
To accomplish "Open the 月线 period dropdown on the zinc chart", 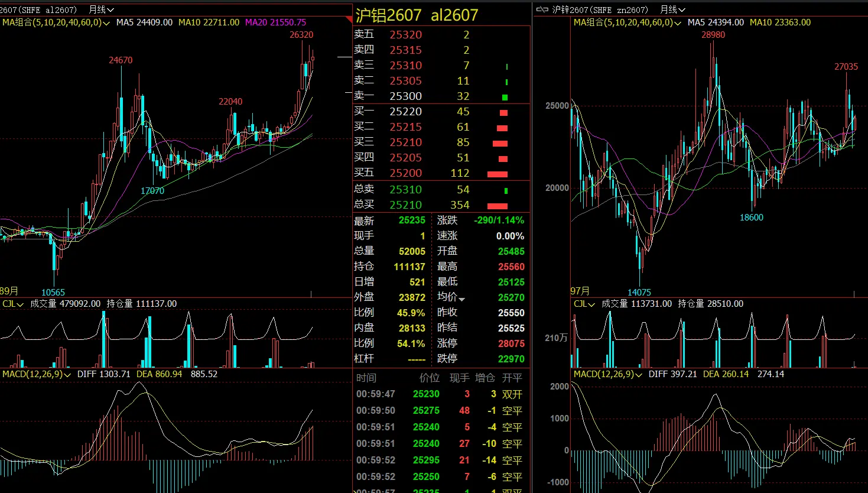I will tap(672, 9).
